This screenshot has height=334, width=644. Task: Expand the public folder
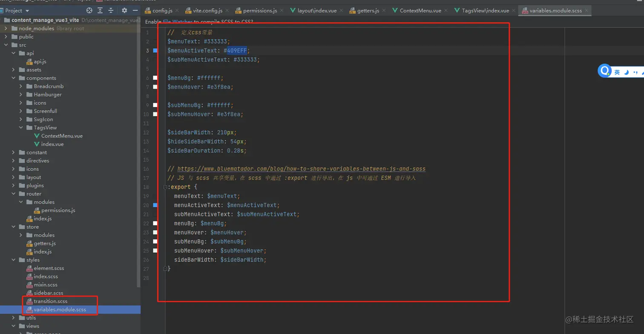(6, 37)
